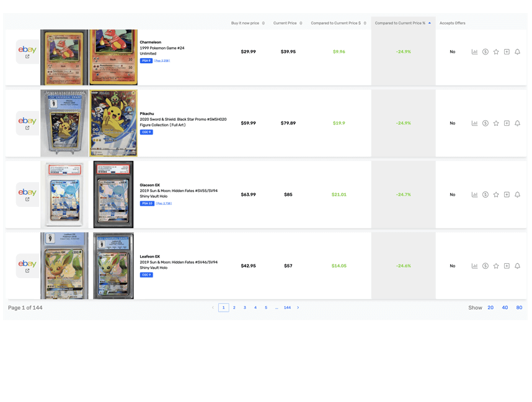
Task: Star the Glaceon GX listing
Action: pyautogui.click(x=496, y=194)
